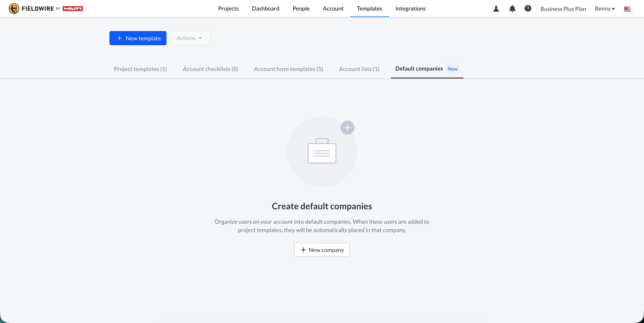The height and width of the screenshot is (323, 644).
Task: Switch to Project templates tab
Action: coord(140,69)
